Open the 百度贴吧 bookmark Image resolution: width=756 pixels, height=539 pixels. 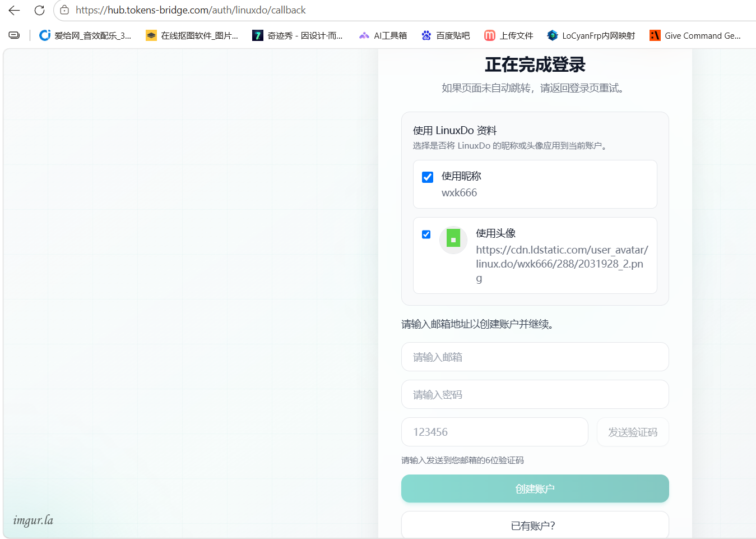446,35
